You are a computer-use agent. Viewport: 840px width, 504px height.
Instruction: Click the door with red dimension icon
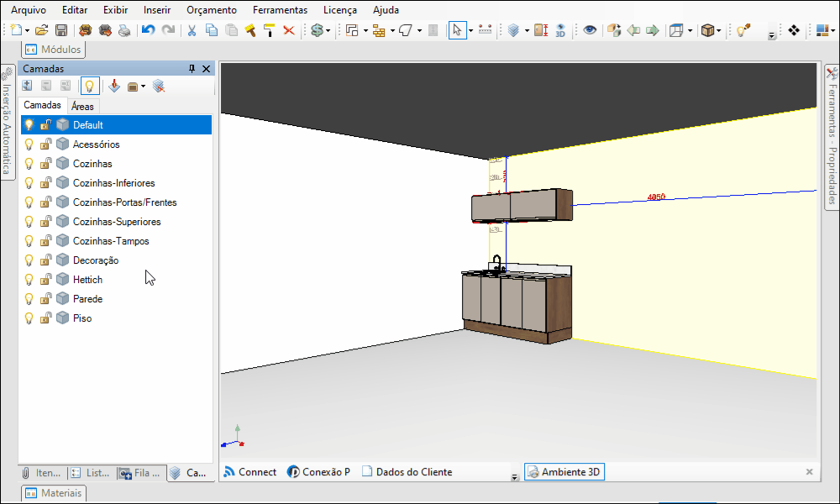point(541,30)
